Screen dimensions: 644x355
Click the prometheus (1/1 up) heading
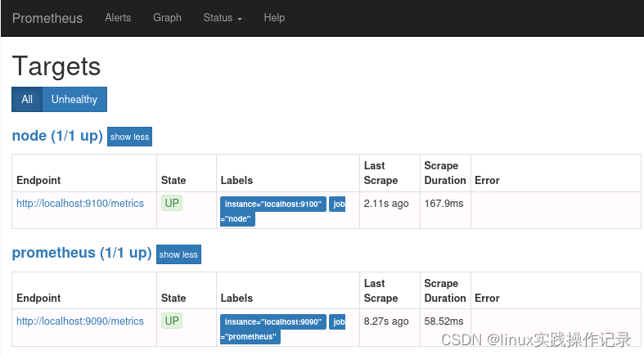[x=82, y=253]
